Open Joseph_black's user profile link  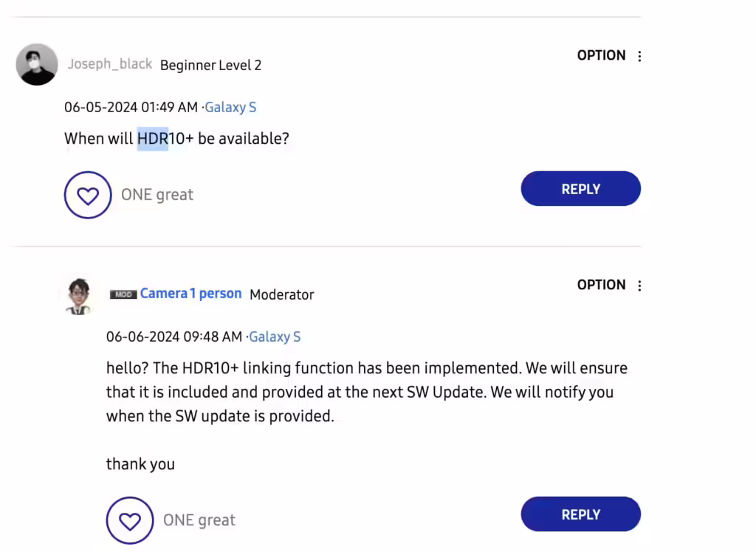point(110,64)
